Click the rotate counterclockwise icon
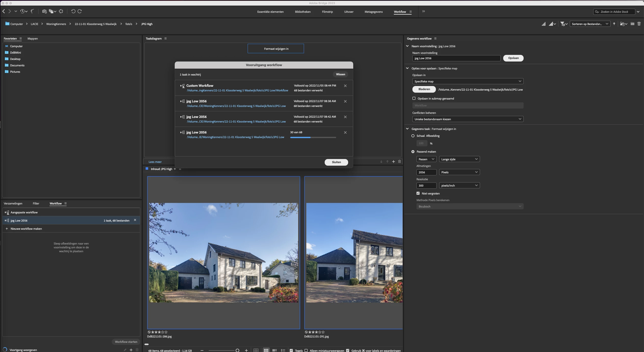The width and height of the screenshot is (644, 352). tap(73, 11)
